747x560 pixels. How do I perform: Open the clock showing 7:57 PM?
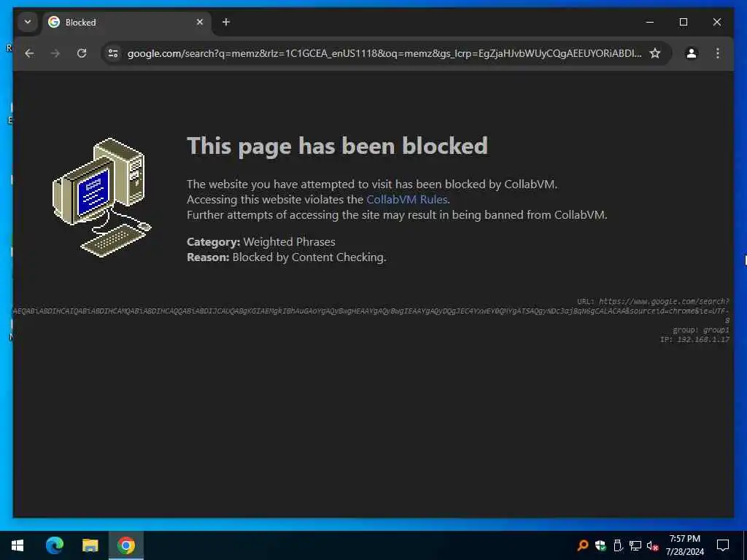[x=684, y=545]
